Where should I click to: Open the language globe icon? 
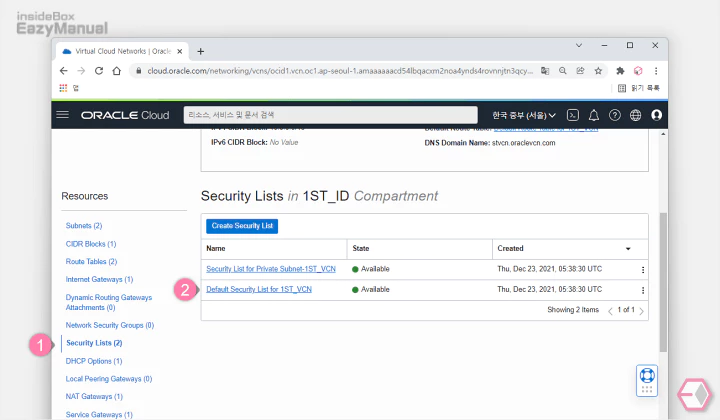[636, 115]
